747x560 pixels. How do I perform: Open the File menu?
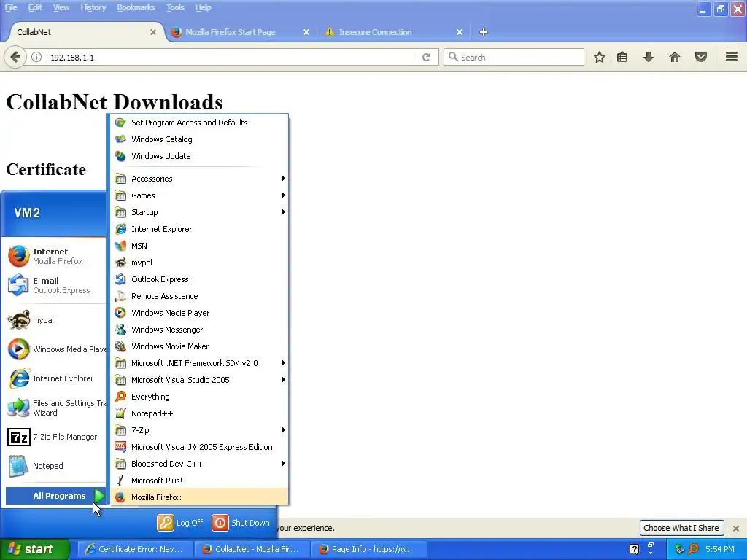coord(11,7)
